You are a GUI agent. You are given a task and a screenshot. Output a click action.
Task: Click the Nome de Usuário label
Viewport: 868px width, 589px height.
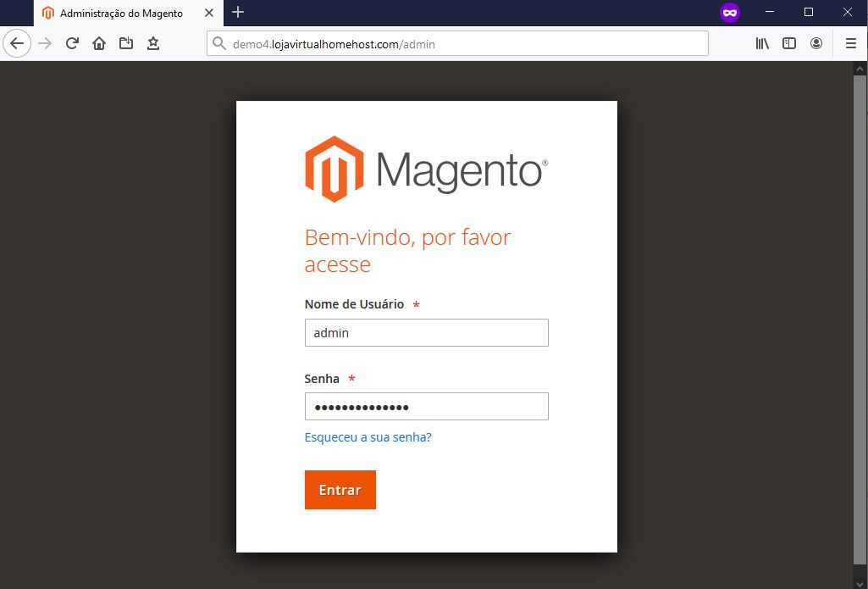pyautogui.click(x=354, y=304)
